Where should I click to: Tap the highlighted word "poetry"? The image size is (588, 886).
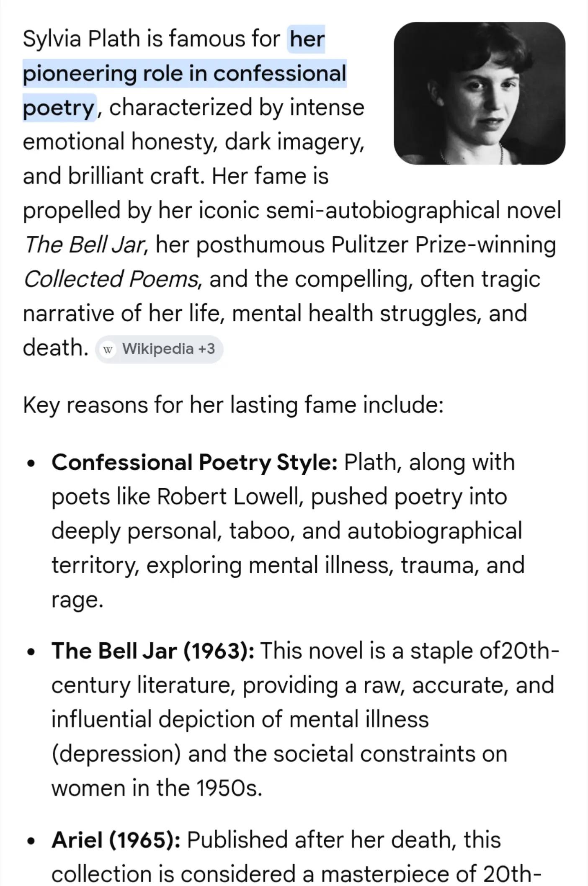59,108
